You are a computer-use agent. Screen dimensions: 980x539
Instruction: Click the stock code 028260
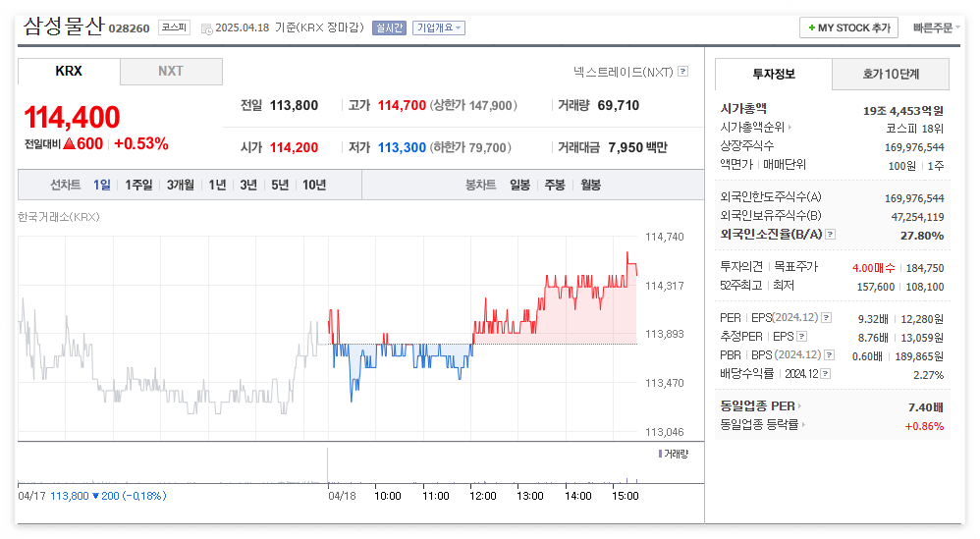coord(130,28)
